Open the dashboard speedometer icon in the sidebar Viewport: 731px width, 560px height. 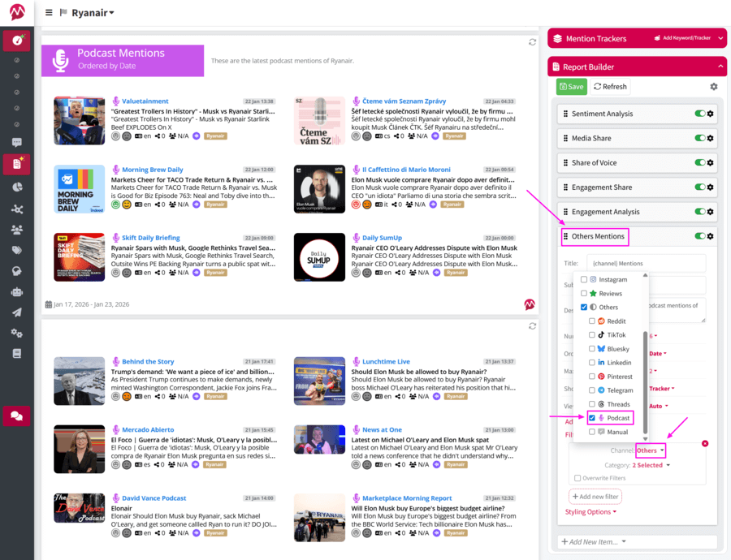[x=17, y=41]
